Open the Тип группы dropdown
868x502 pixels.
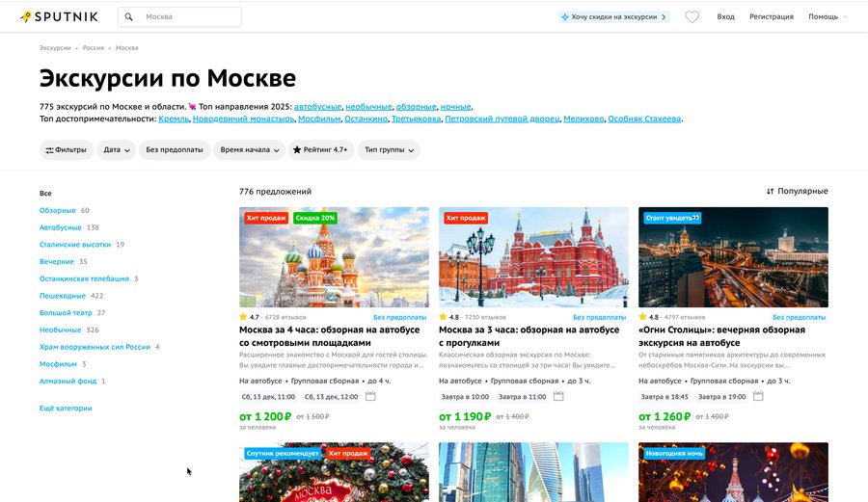(x=389, y=149)
